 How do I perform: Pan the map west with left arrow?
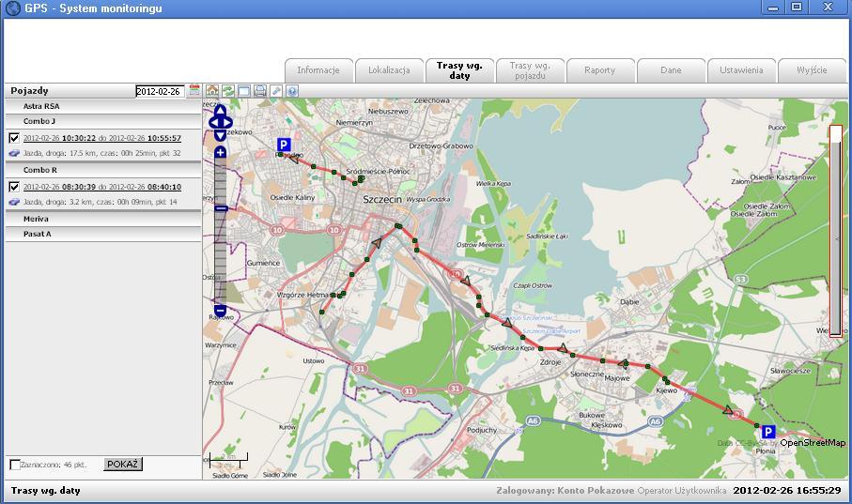coord(213,123)
